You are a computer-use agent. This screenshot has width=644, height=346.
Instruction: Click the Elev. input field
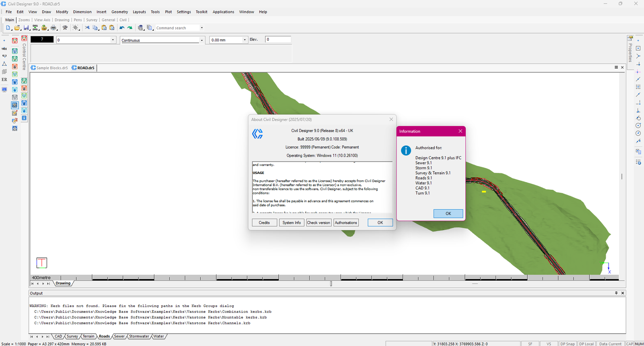278,39
